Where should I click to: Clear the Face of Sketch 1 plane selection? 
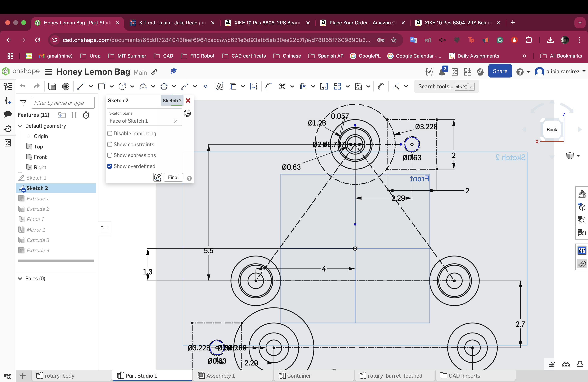175,121
